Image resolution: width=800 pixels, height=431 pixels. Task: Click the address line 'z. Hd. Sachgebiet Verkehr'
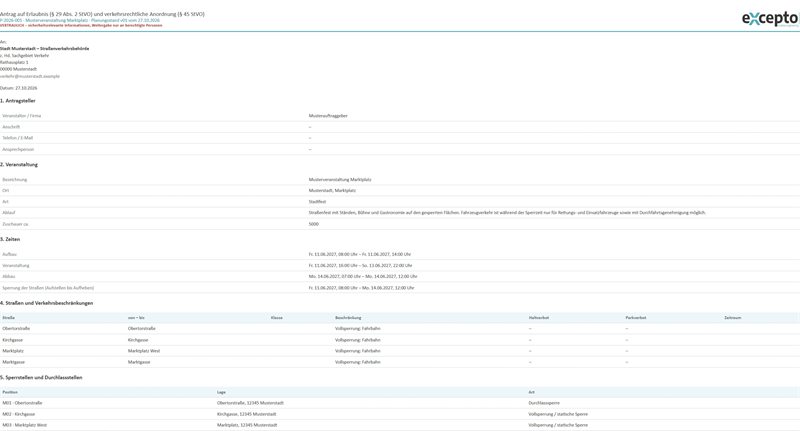[24, 56]
